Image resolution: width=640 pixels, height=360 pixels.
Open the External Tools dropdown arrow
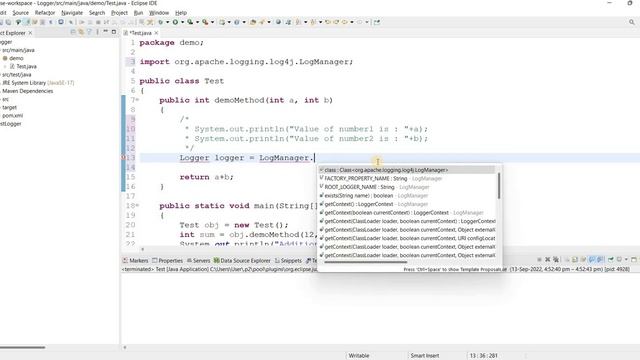click(x=212, y=22)
